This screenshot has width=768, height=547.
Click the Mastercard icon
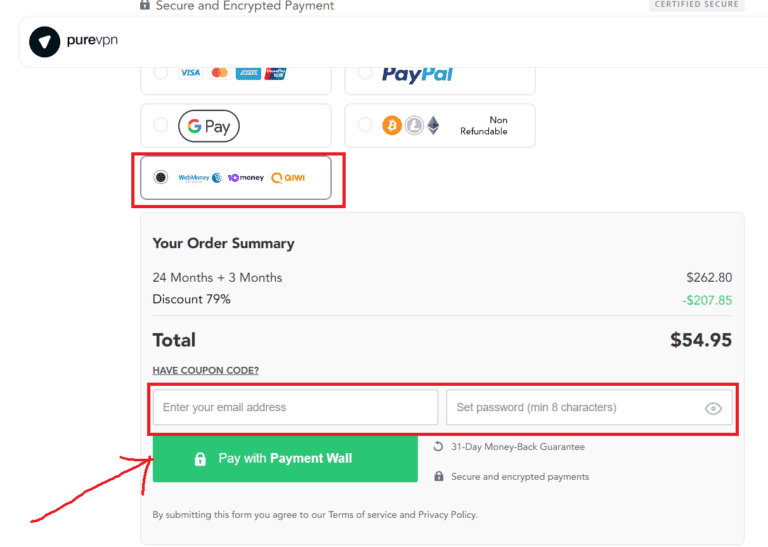(220, 73)
